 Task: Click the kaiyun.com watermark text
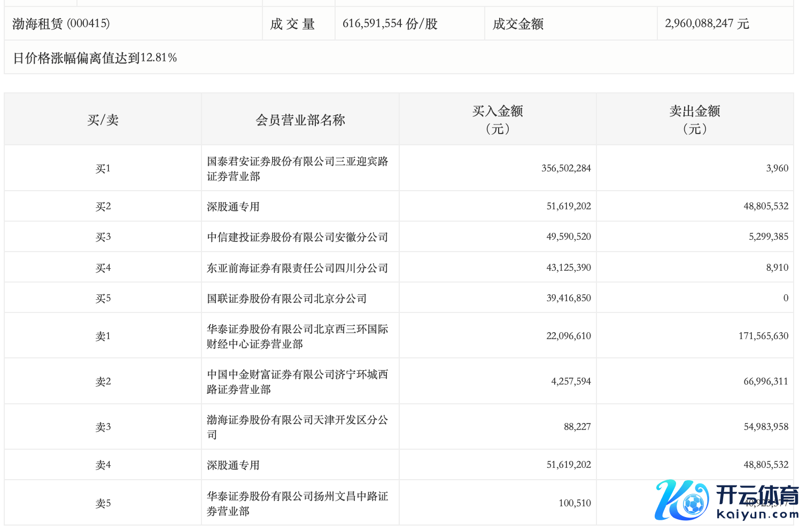757,514
